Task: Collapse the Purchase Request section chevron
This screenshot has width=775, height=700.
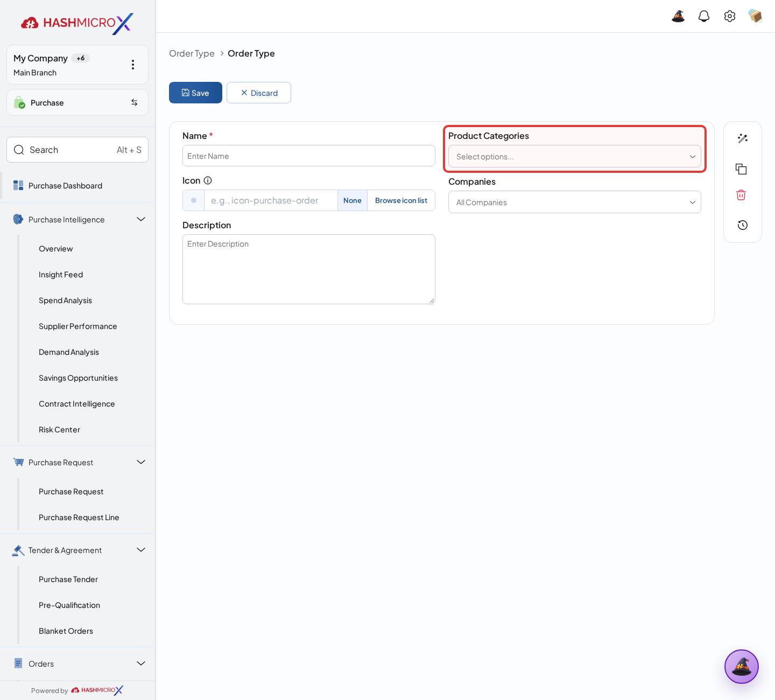Action: tap(141, 462)
